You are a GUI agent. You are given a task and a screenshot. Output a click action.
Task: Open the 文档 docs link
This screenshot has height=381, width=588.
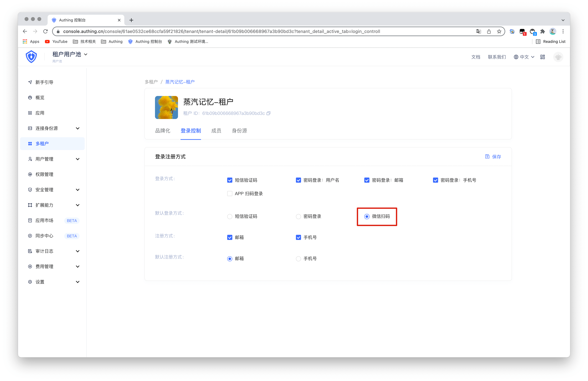click(476, 57)
